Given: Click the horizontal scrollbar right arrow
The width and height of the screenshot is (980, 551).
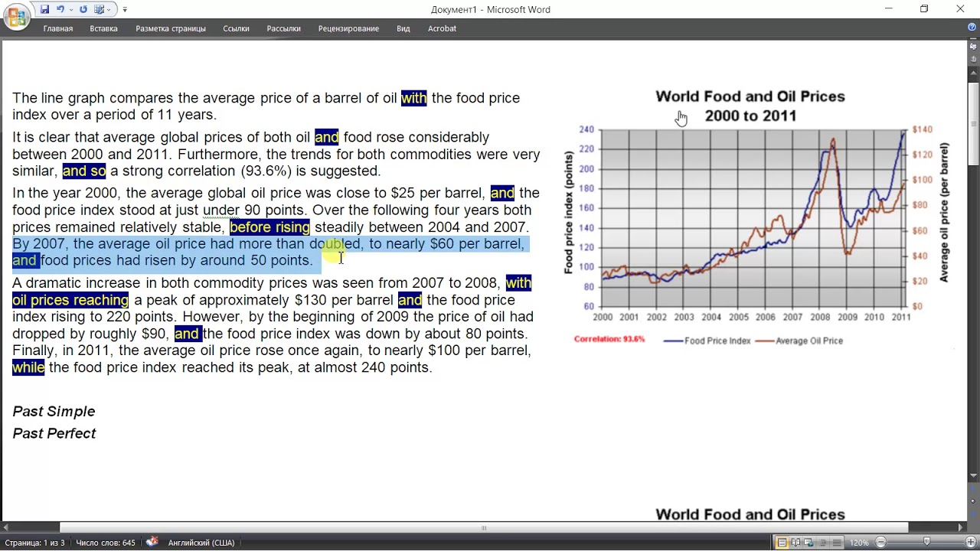Looking at the screenshot, I should click(x=962, y=527).
